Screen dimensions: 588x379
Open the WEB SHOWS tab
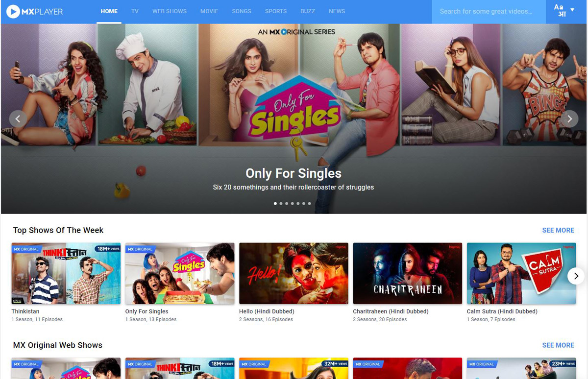pos(170,11)
